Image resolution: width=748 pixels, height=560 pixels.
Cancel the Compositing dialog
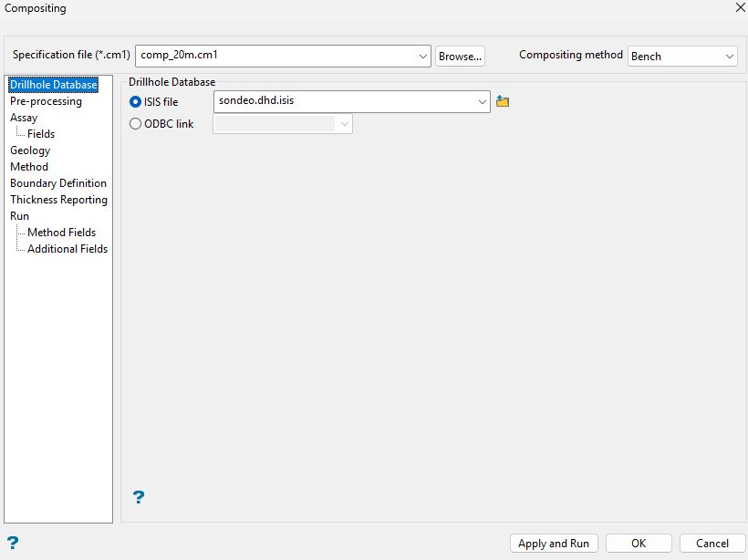[712, 544]
